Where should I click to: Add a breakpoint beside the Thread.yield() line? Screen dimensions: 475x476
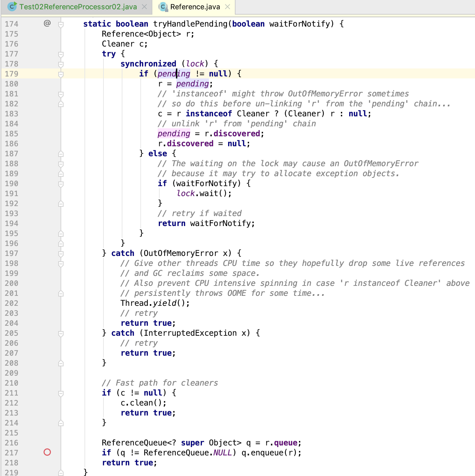(47, 303)
